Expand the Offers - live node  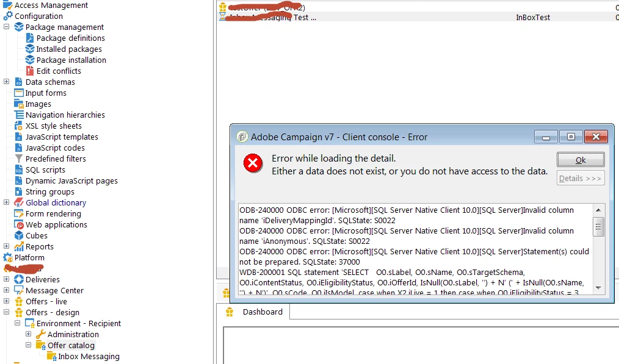pyautogui.click(x=6, y=301)
